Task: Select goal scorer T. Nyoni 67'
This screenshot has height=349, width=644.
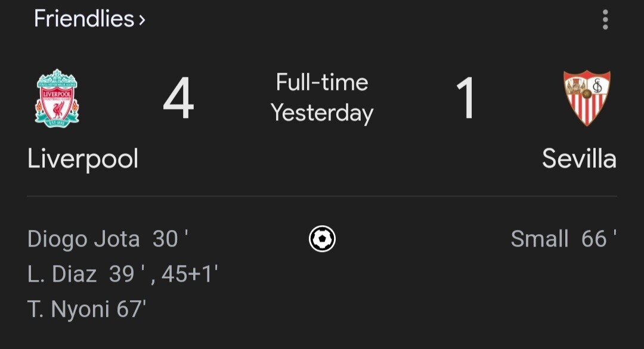Action: pyautogui.click(x=86, y=309)
